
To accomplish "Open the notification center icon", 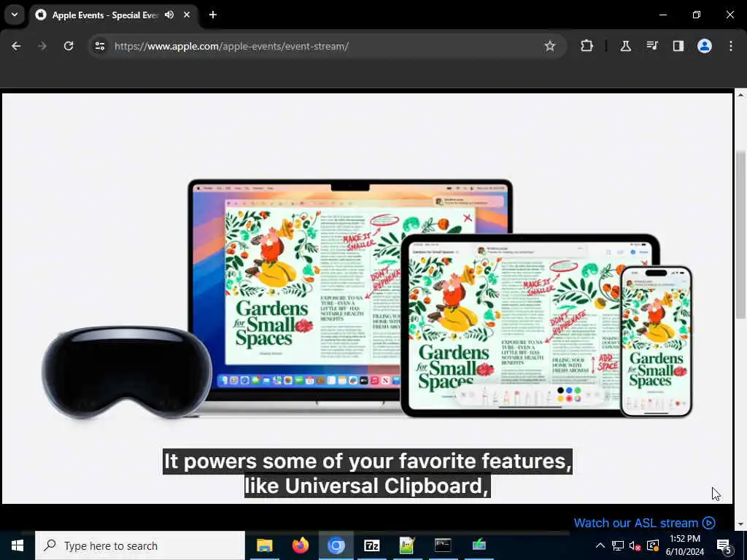I will pos(724,545).
